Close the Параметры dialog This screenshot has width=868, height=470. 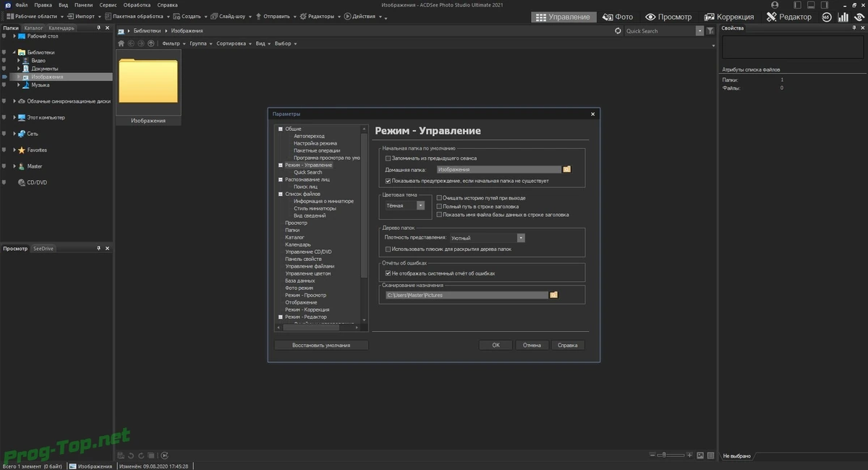coord(592,114)
